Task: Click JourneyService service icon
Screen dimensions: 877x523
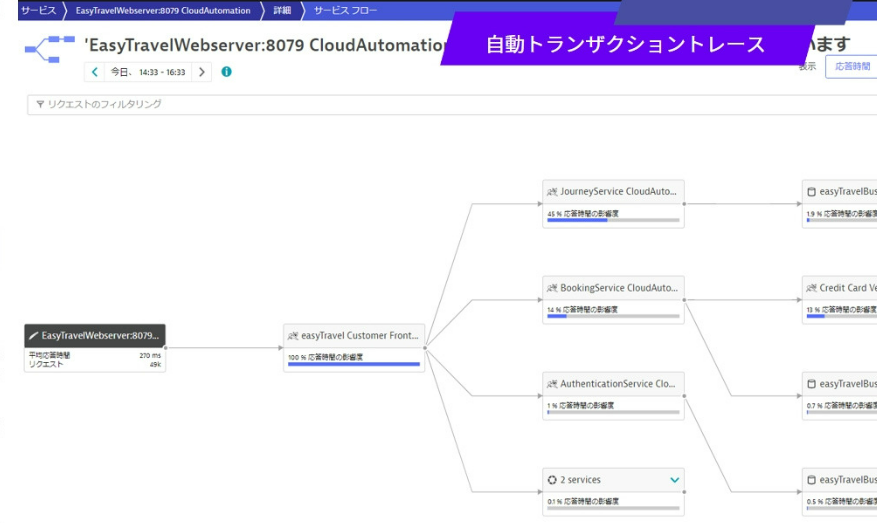Action: pyautogui.click(x=552, y=192)
